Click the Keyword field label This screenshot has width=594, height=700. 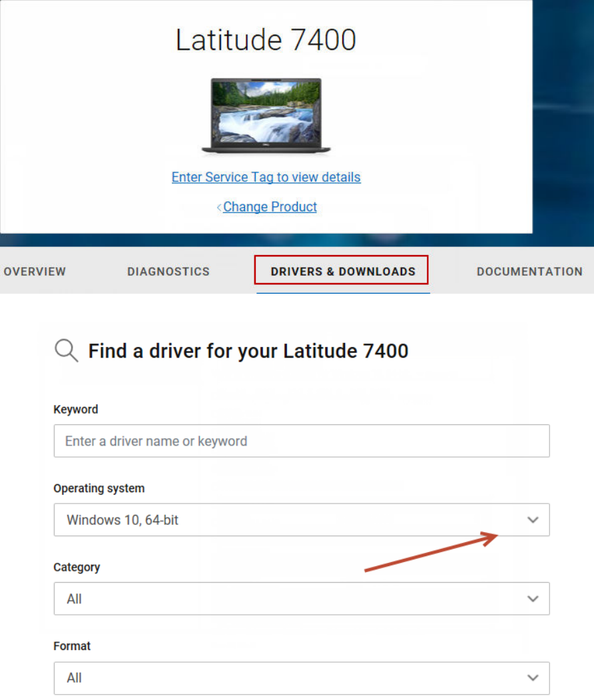coord(76,410)
